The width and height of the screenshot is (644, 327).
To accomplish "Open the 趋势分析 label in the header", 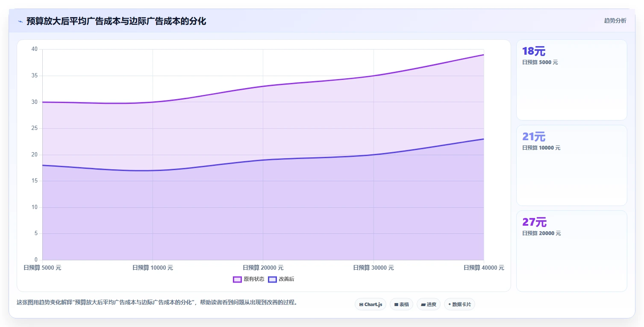I will point(615,21).
